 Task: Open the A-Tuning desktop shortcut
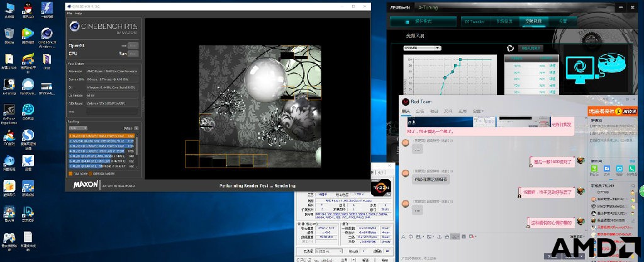(9, 86)
